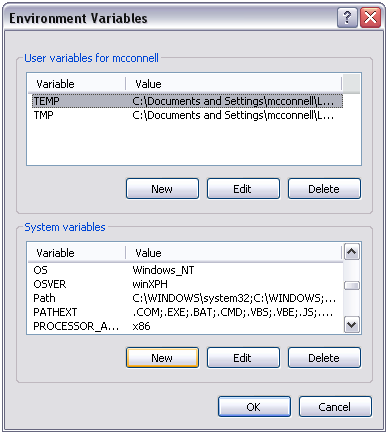Select the TEMP user variable row
Screen dimensions: 390x440
pyautogui.click(x=187, y=101)
